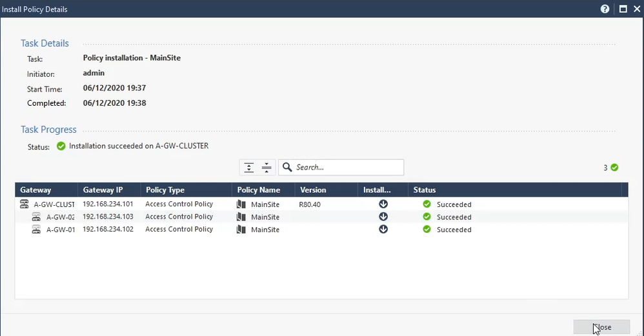644x336 pixels.
Task: Click the A-GW-CLUSTER cluster icon
Action: pyautogui.click(x=25, y=204)
